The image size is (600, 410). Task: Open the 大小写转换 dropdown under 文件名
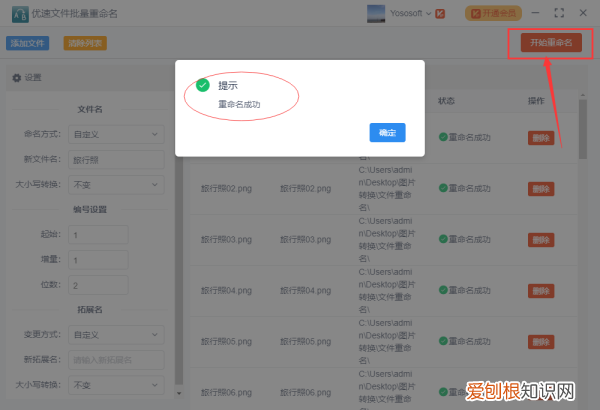[x=116, y=185]
